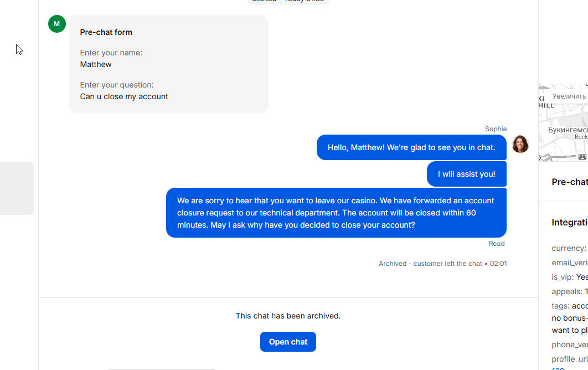Click the Read status under the last message
The height and width of the screenshot is (370, 588).
point(496,244)
